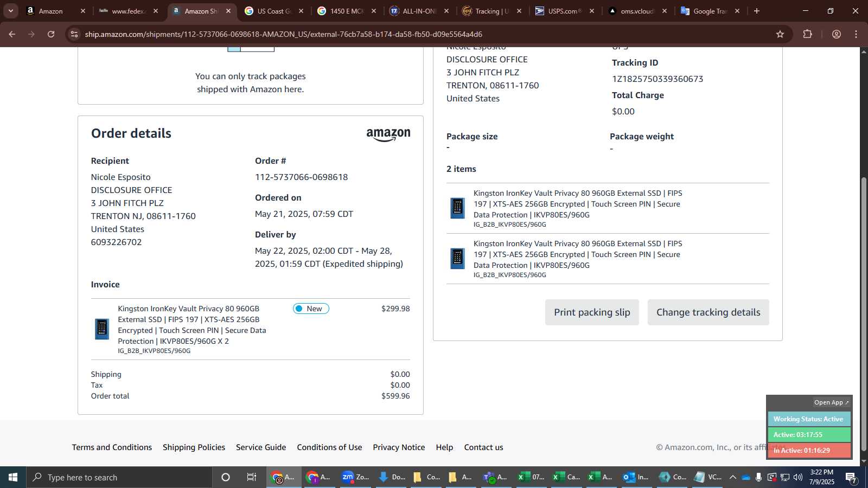Open the volume control in tray
868x488 pixels.
click(x=798, y=477)
